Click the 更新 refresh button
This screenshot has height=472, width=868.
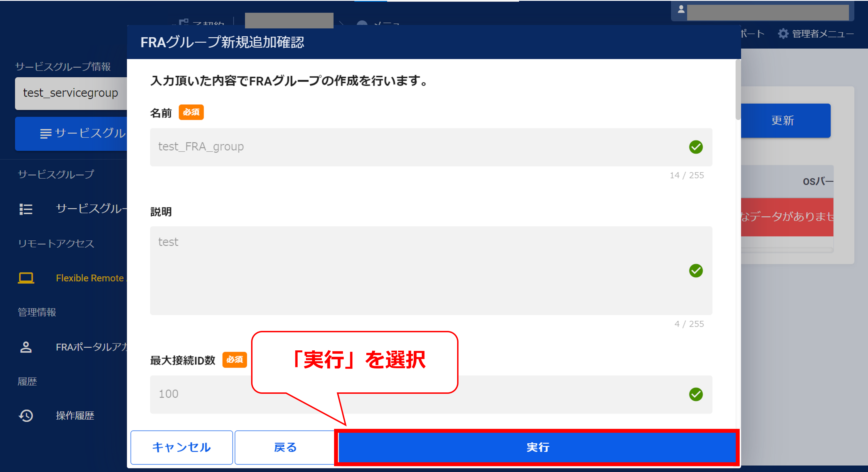[785, 120]
